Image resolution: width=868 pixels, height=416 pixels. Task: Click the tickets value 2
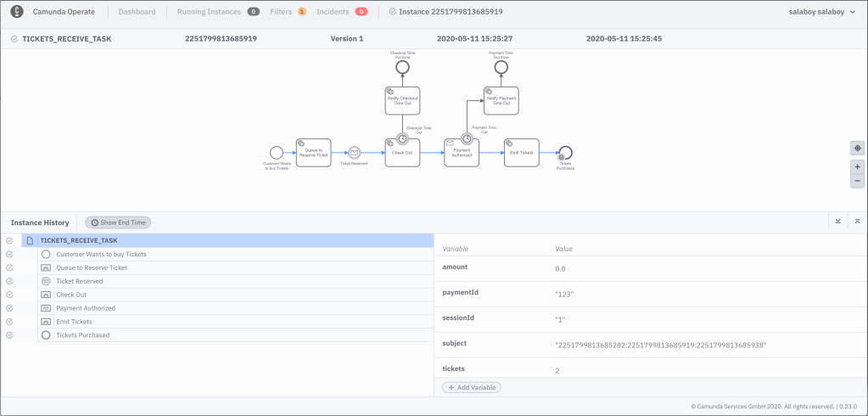pyautogui.click(x=557, y=370)
